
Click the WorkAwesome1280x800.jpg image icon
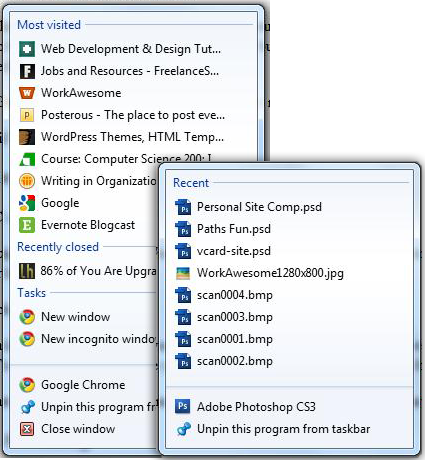pyautogui.click(x=183, y=273)
